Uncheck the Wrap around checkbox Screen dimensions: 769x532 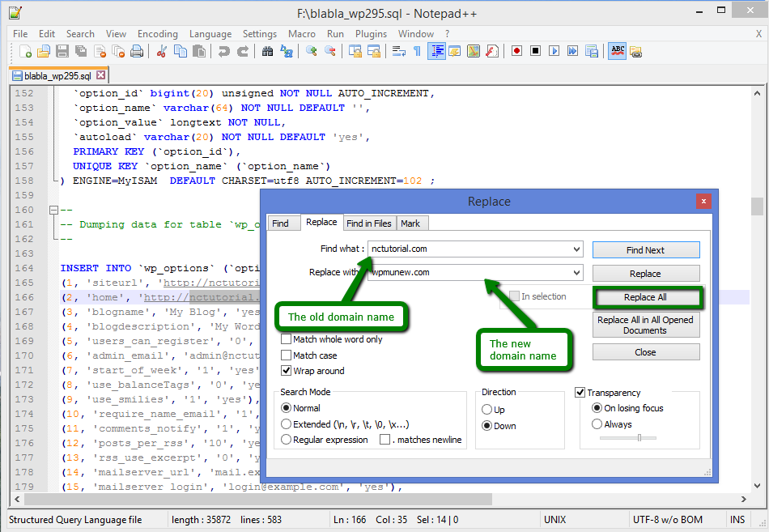[286, 371]
